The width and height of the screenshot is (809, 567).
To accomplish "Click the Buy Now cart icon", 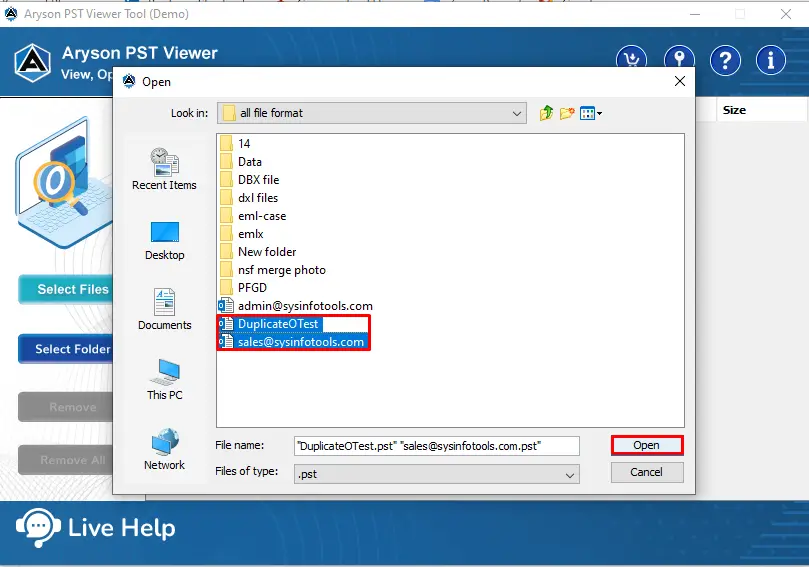I will [631, 58].
